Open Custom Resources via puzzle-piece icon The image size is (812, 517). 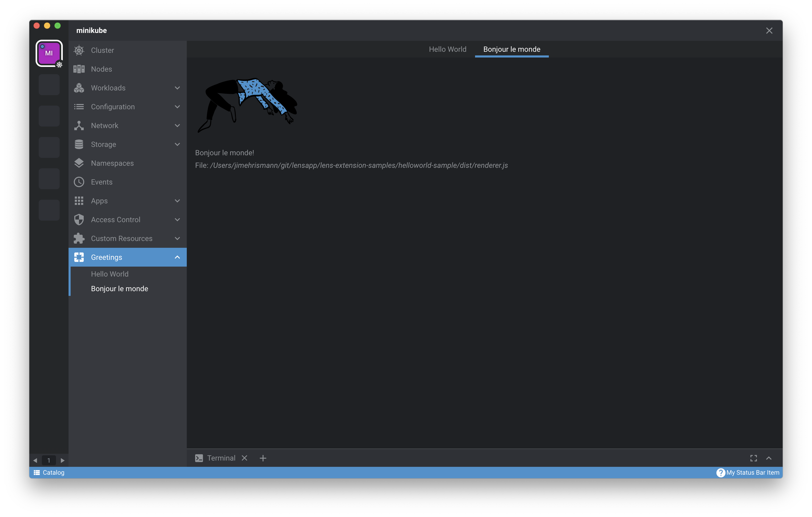(x=79, y=238)
